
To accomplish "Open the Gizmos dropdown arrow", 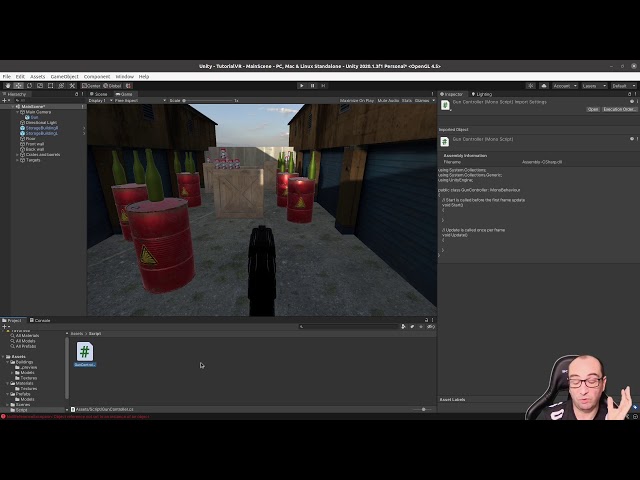I will (x=433, y=100).
